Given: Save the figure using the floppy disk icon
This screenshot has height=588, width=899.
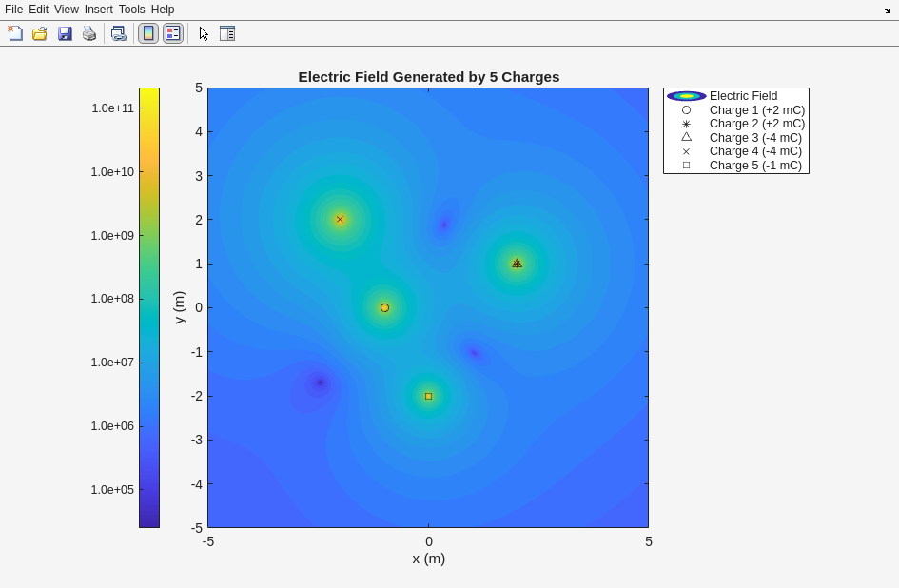Looking at the screenshot, I should click(65, 33).
